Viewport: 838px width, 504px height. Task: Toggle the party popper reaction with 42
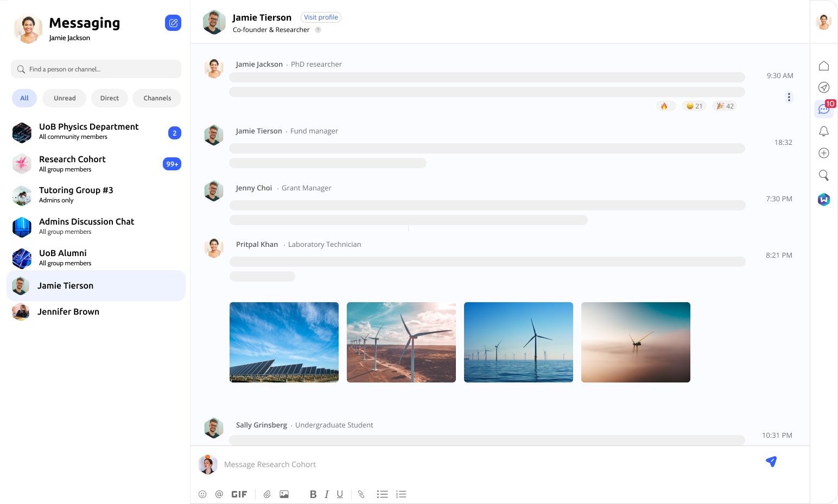click(x=725, y=106)
